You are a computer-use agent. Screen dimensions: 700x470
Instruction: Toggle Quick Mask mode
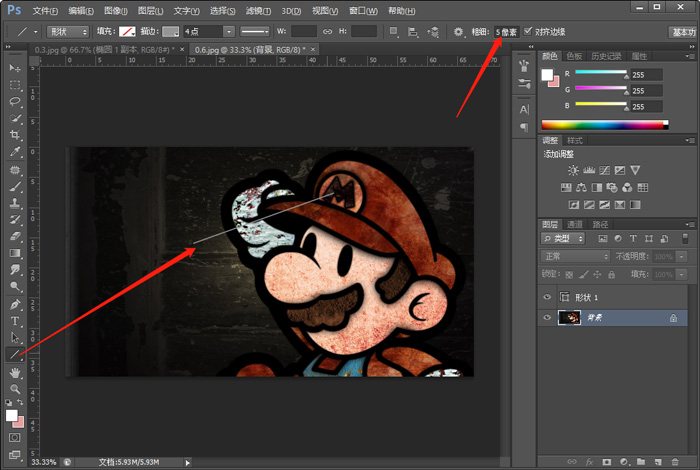click(15, 437)
